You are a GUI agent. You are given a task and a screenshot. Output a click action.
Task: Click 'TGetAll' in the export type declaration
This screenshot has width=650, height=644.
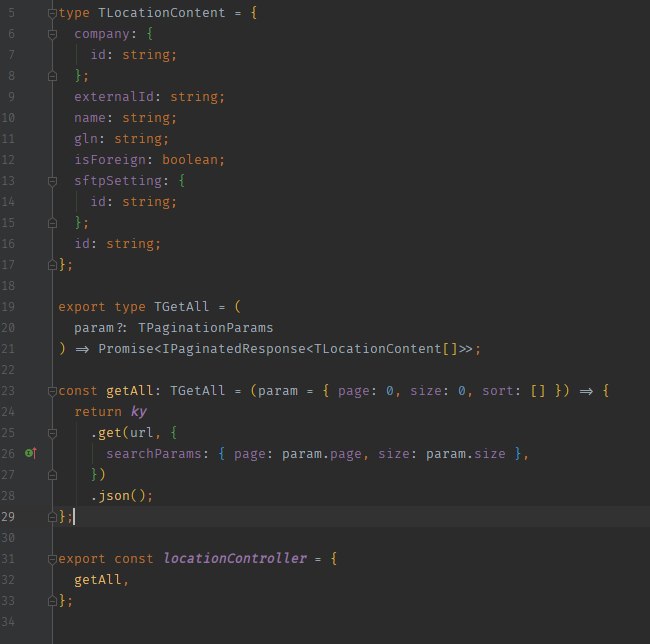point(182,307)
